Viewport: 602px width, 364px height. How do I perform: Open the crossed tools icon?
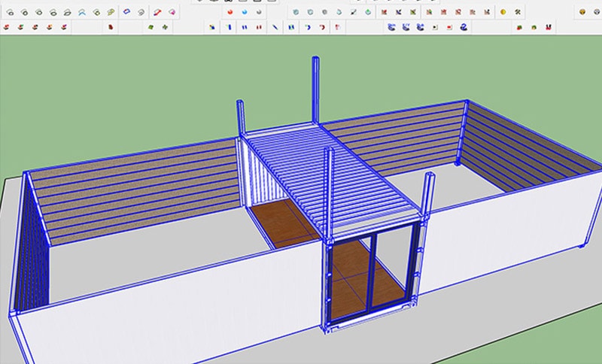point(518,12)
